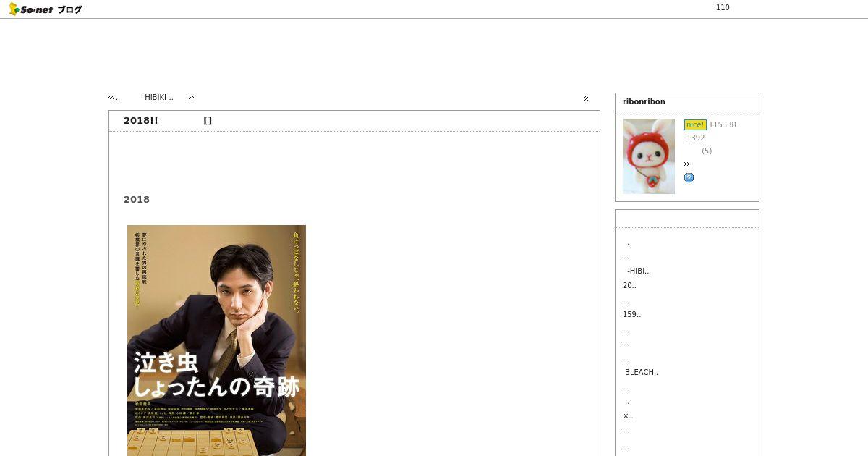Screen dimensions: 868x456
Task: Click the yellow nice! badge
Action: tap(695, 124)
